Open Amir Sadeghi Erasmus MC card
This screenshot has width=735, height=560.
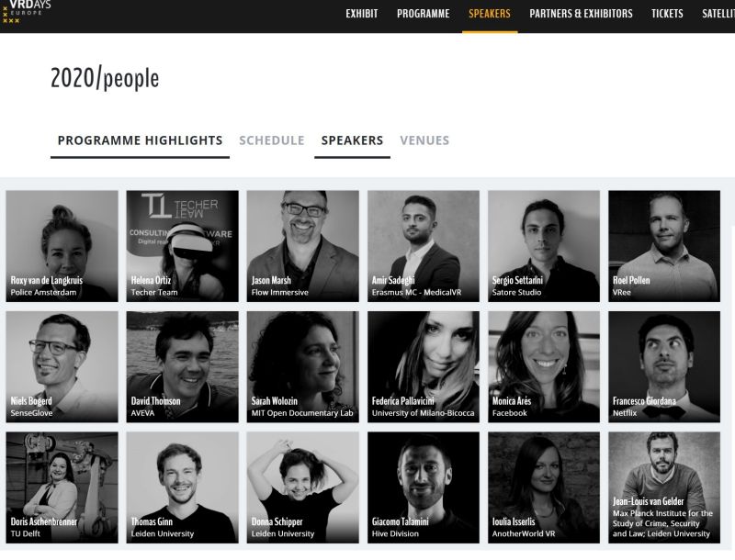[424, 246]
